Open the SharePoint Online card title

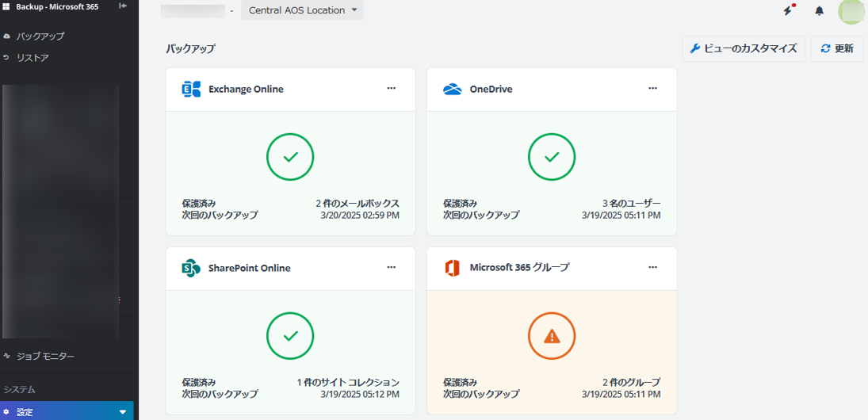[x=249, y=269]
